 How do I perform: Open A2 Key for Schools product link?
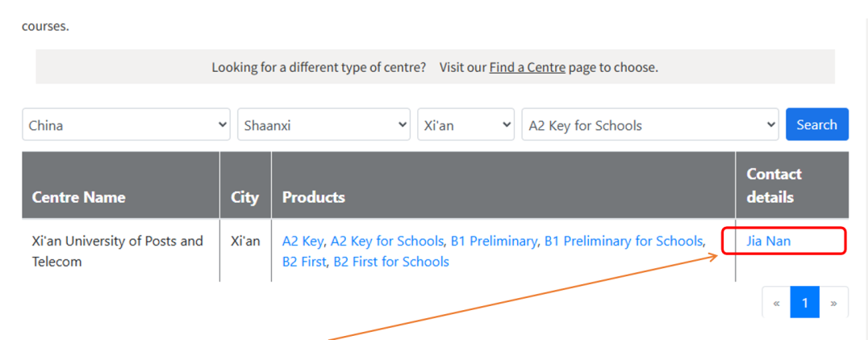[387, 241]
